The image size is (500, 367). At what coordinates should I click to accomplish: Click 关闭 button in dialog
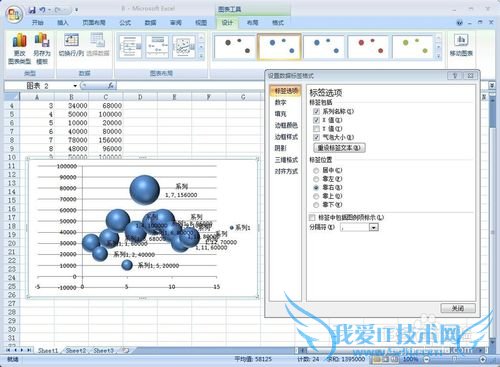click(458, 308)
